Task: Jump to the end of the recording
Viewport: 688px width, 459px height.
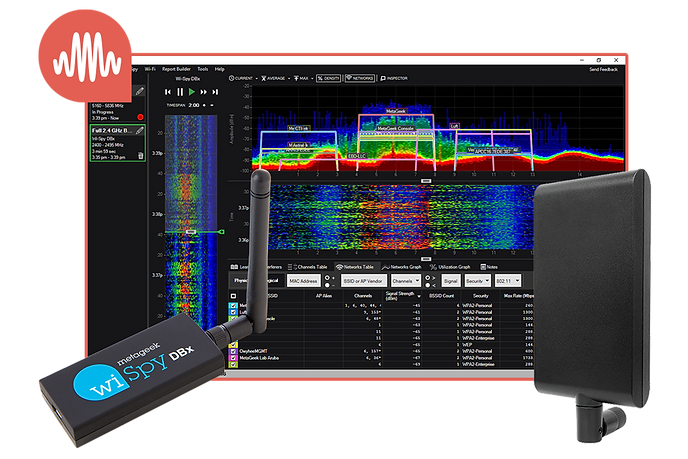Action: 217,91
